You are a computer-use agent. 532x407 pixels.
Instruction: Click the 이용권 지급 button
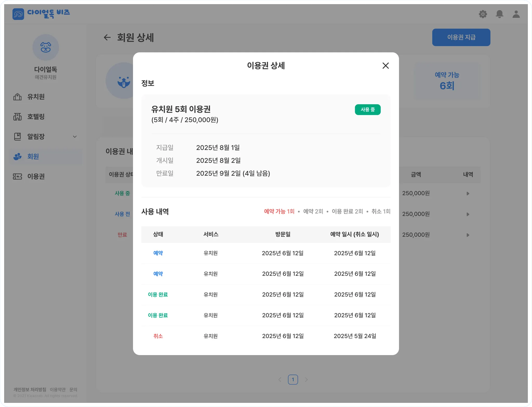461,37
